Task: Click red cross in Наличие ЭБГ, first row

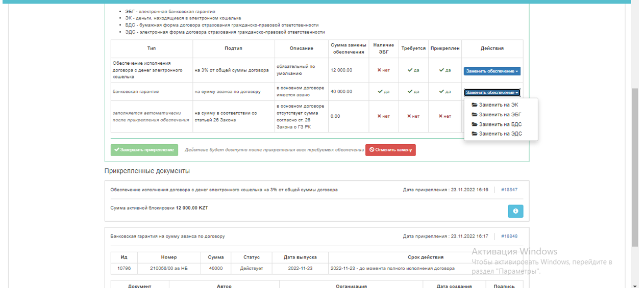Action: click(x=380, y=70)
